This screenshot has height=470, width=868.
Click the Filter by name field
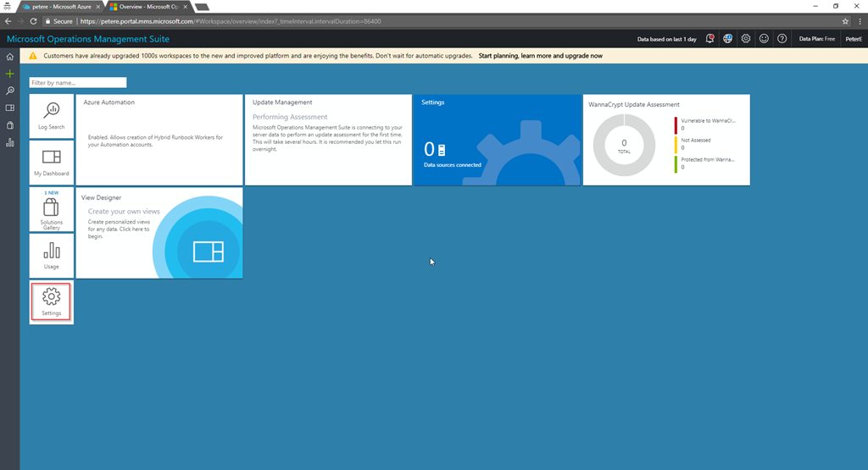[x=78, y=82]
